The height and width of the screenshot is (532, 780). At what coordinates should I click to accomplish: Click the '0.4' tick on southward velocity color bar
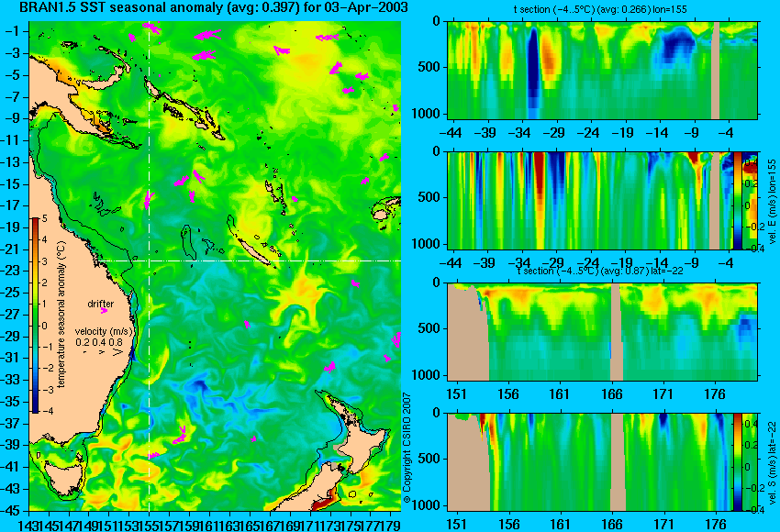pos(751,424)
